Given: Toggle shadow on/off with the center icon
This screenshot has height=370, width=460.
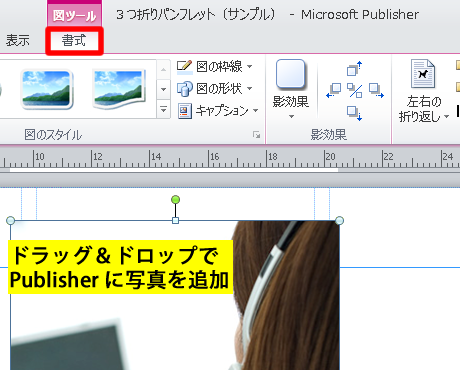Looking at the screenshot, I should [355, 90].
